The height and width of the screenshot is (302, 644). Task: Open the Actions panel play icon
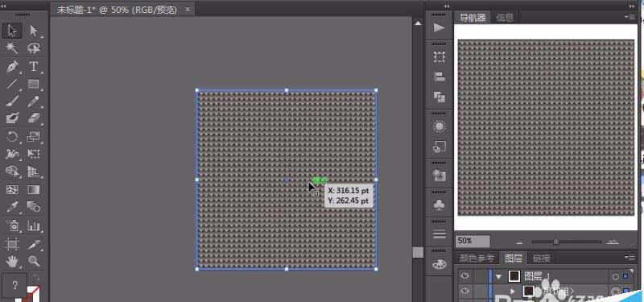[439, 27]
